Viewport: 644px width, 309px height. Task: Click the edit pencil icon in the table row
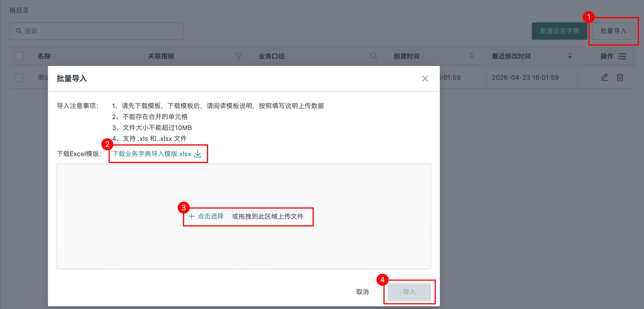(605, 77)
